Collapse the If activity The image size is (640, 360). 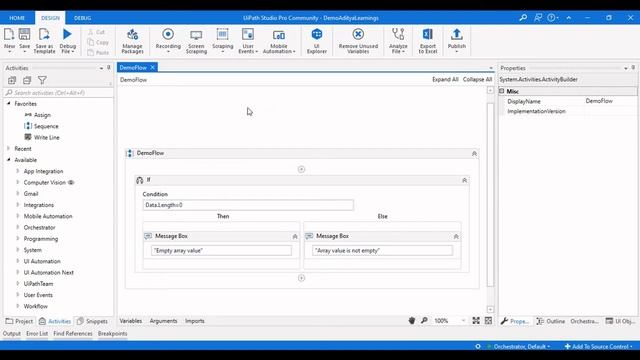464,180
